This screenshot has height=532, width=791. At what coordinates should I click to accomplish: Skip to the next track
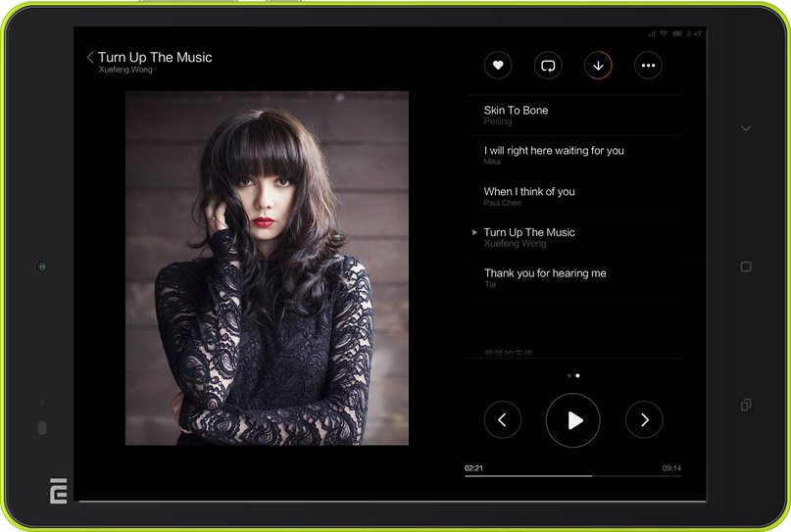[644, 420]
